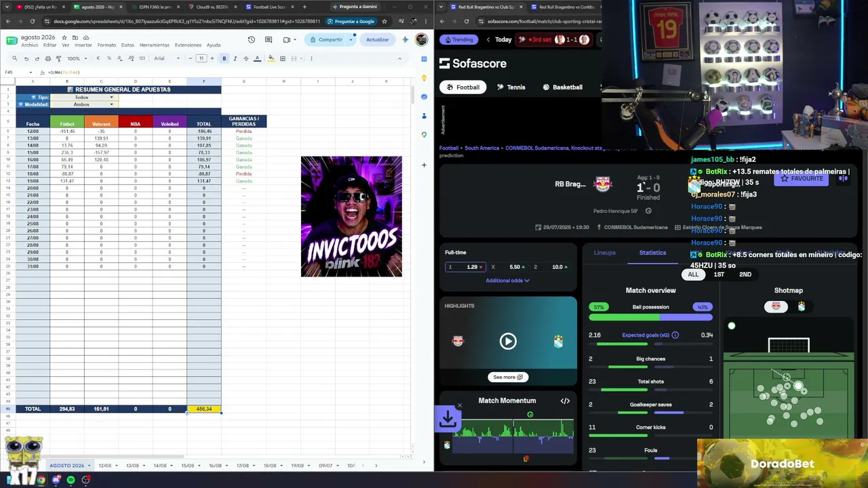Click the font size field showing 11
This screenshot has height=488, width=868.
click(x=201, y=58)
